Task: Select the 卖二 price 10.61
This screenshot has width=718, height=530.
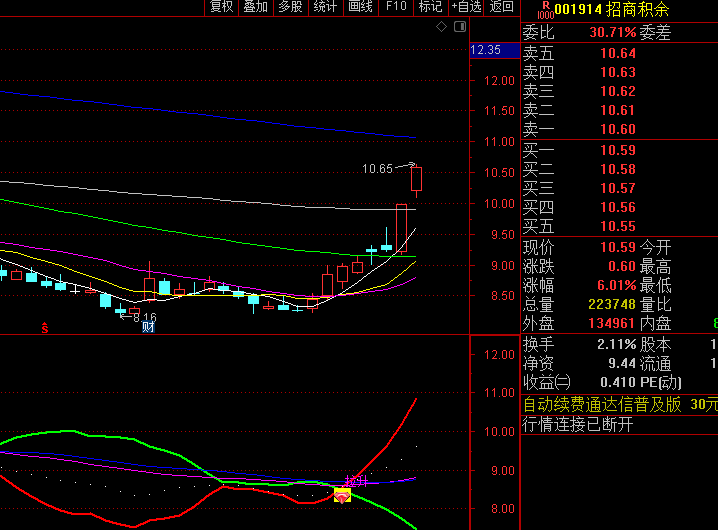Action: (618, 110)
